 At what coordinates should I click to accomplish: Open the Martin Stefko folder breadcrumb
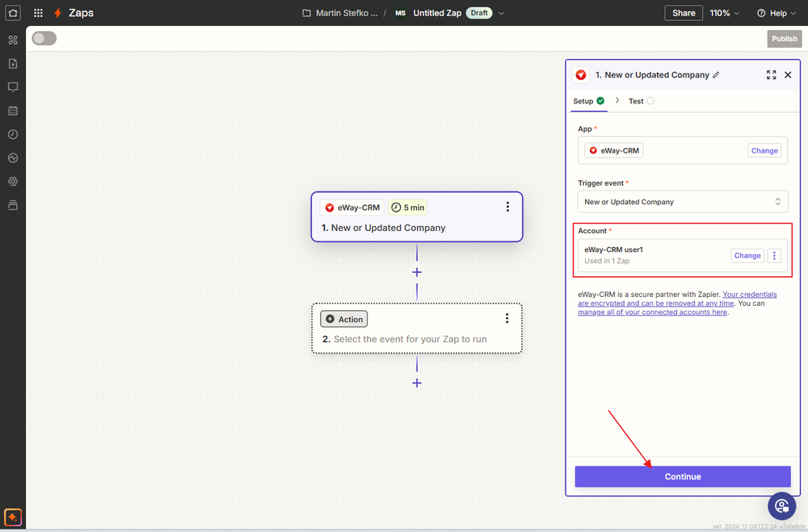(x=347, y=13)
